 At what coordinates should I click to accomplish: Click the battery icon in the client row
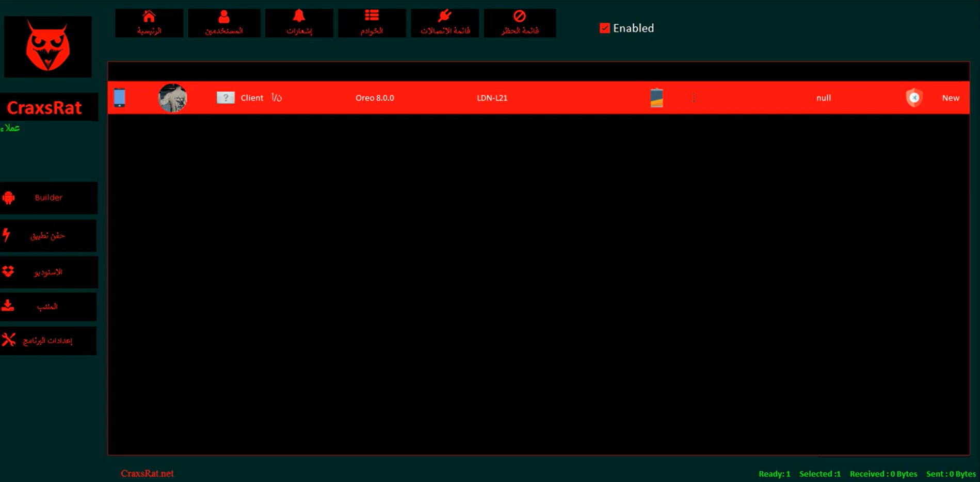pyautogui.click(x=656, y=98)
